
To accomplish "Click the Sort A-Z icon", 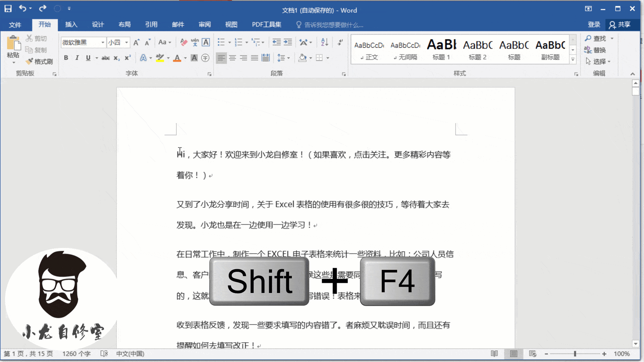I will [324, 42].
